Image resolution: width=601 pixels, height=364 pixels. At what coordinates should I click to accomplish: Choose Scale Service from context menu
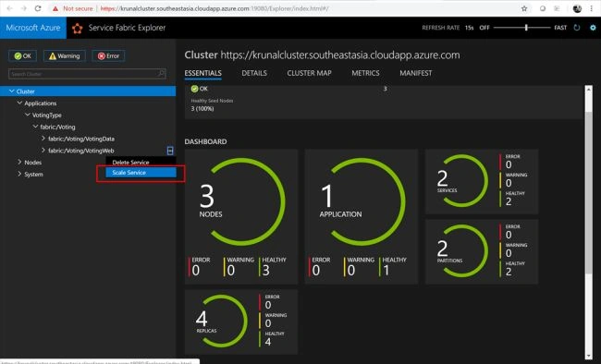(141, 173)
